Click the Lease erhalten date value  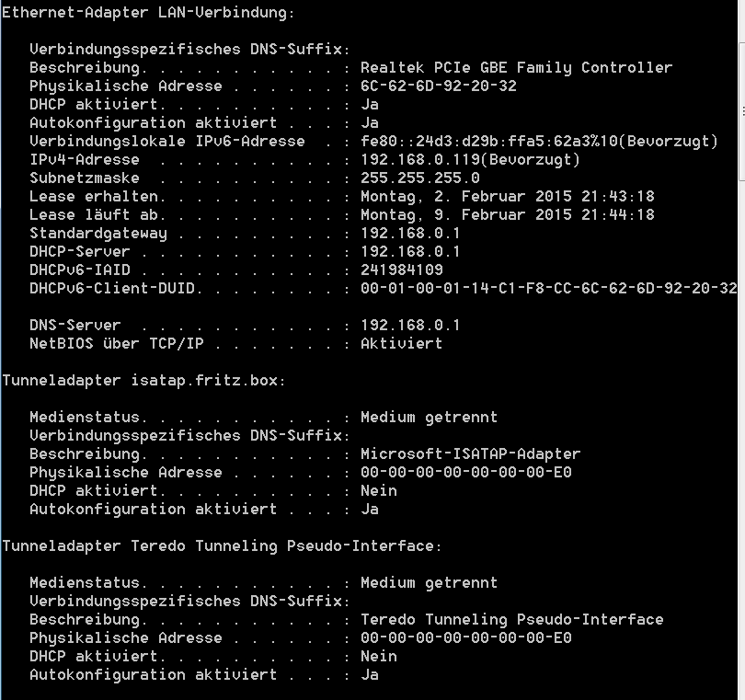pos(508,196)
